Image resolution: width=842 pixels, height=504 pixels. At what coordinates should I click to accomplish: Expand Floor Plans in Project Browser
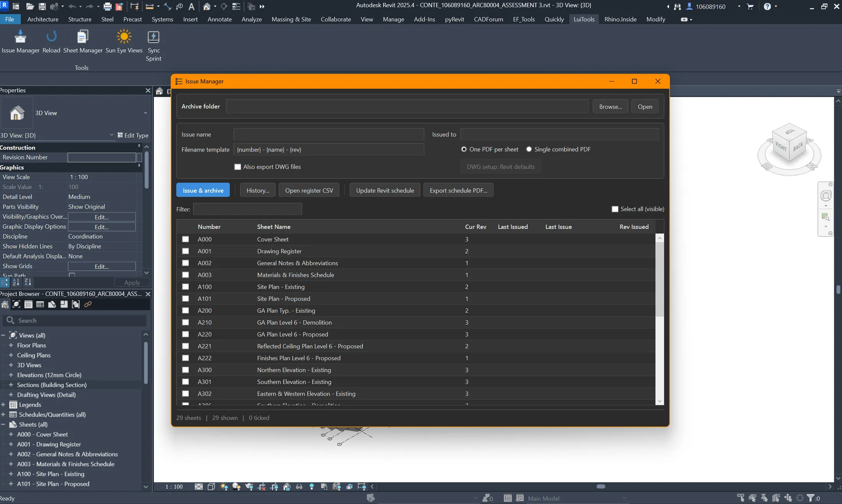(x=11, y=345)
